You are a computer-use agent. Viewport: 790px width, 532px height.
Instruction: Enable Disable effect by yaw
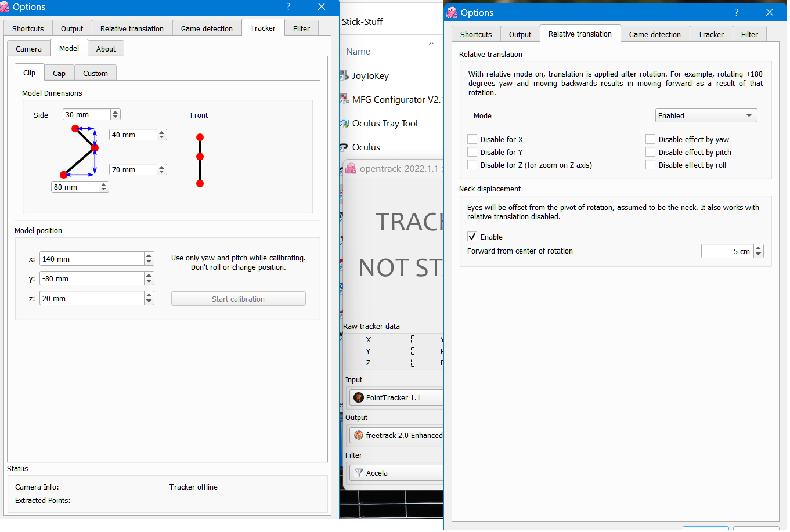click(651, 139)
